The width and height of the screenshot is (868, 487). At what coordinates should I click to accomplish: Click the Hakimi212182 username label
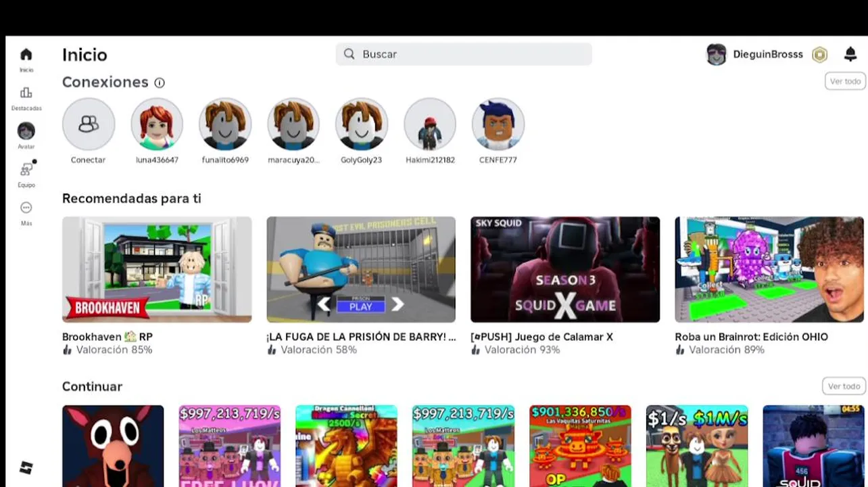(x=430, y=160)
